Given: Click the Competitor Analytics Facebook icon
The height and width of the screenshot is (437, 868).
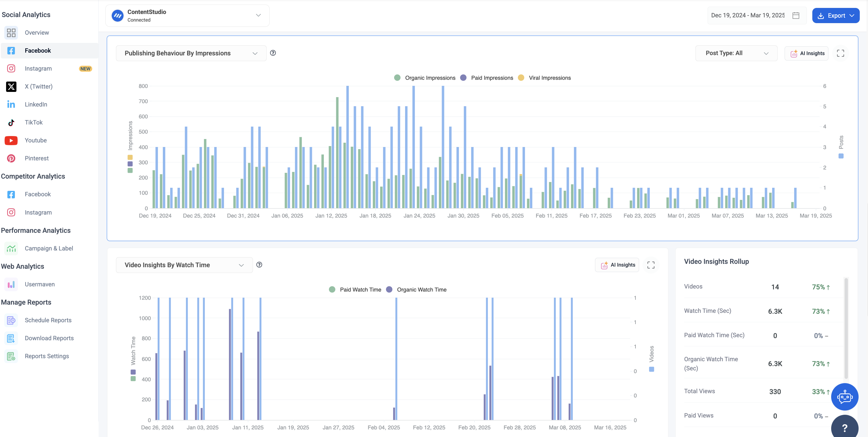Looking at the screenshot, I should (11, 194).
